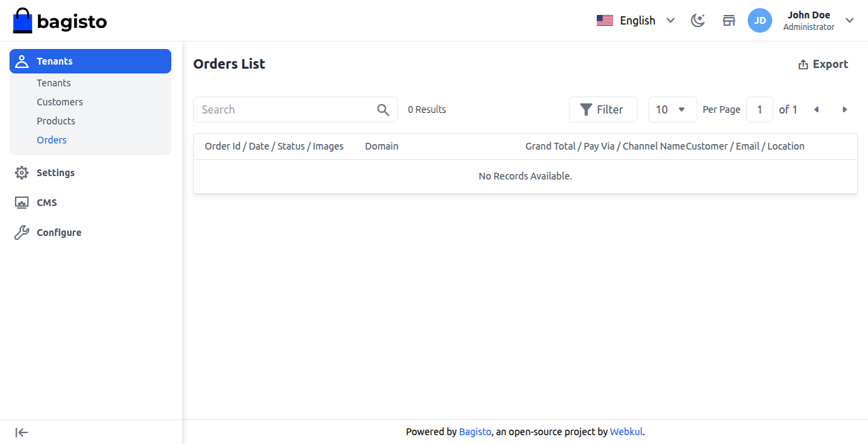Click the JD user avatar

760,20
